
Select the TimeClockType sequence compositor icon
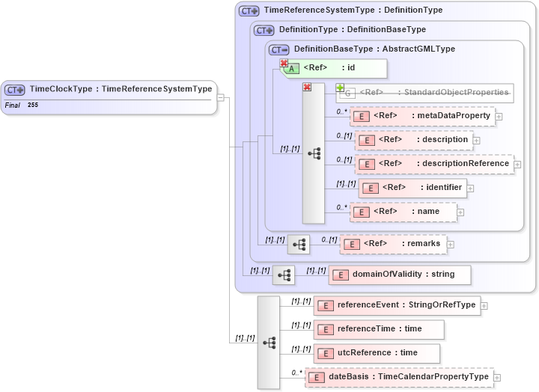tap(269, 343)
